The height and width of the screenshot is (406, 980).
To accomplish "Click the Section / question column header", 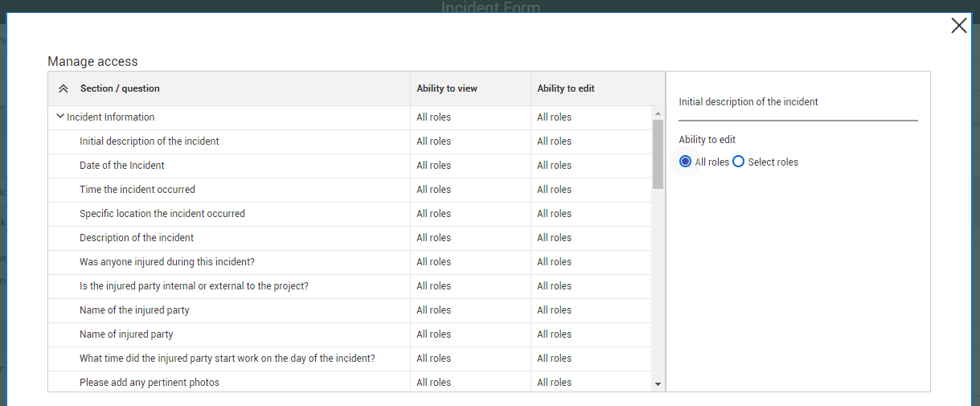I will [x=120, y=88].
